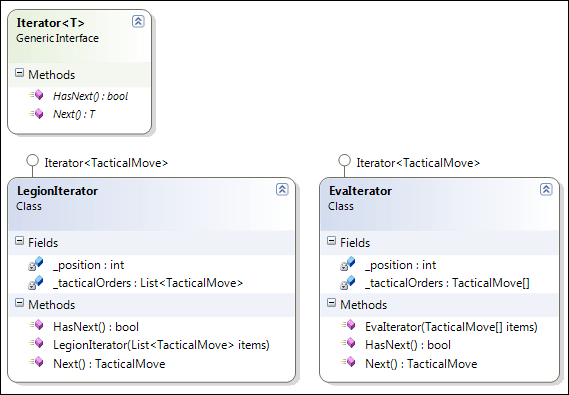Image resolution: width=569 pixels, height=395 pixels.
Task: Click method icon beside LegionIterator constructor
Action: point(36,343)
